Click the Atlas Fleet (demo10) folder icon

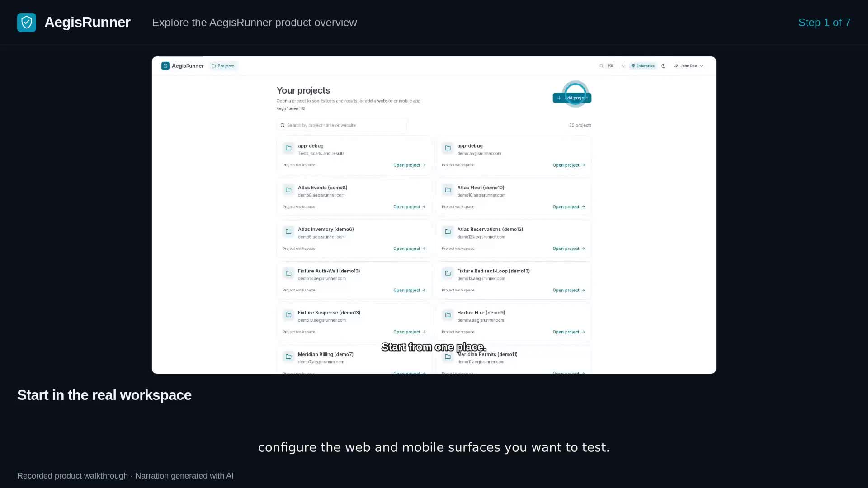[448, 190]
